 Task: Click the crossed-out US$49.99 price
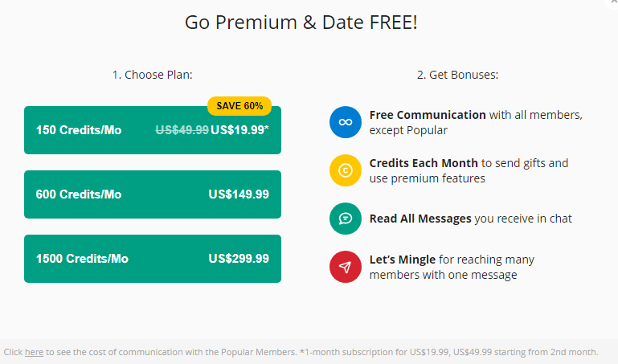[x=182, y=130]
